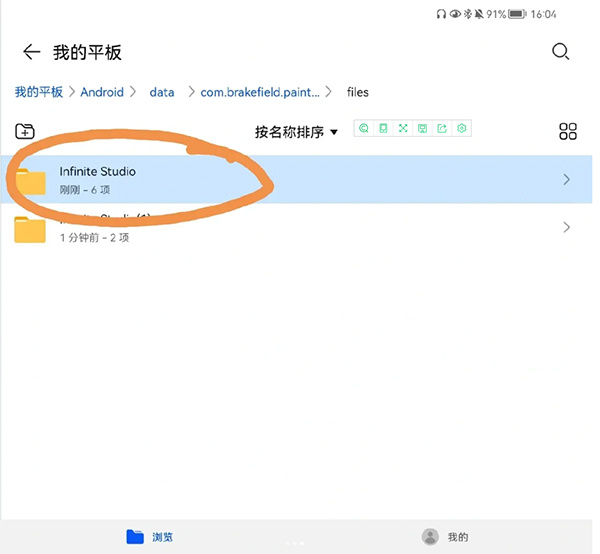
Task: Switch to grid view using the four-squares icon
Action: (568, 131)
